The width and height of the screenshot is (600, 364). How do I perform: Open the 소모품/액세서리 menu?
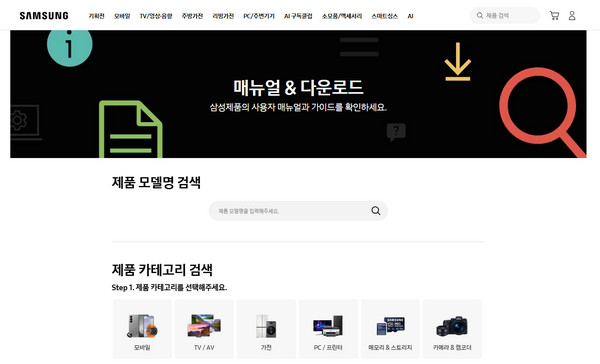click(342, 16)
